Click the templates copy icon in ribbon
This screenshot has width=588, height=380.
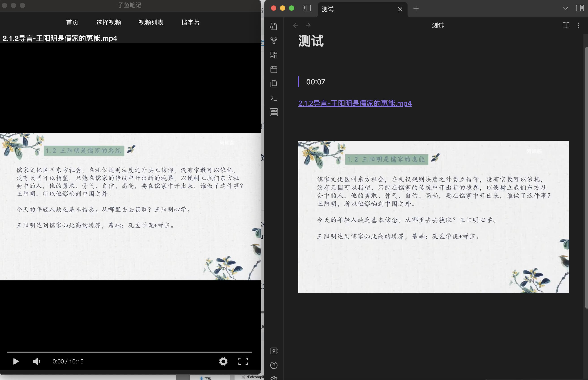(273, 84)
